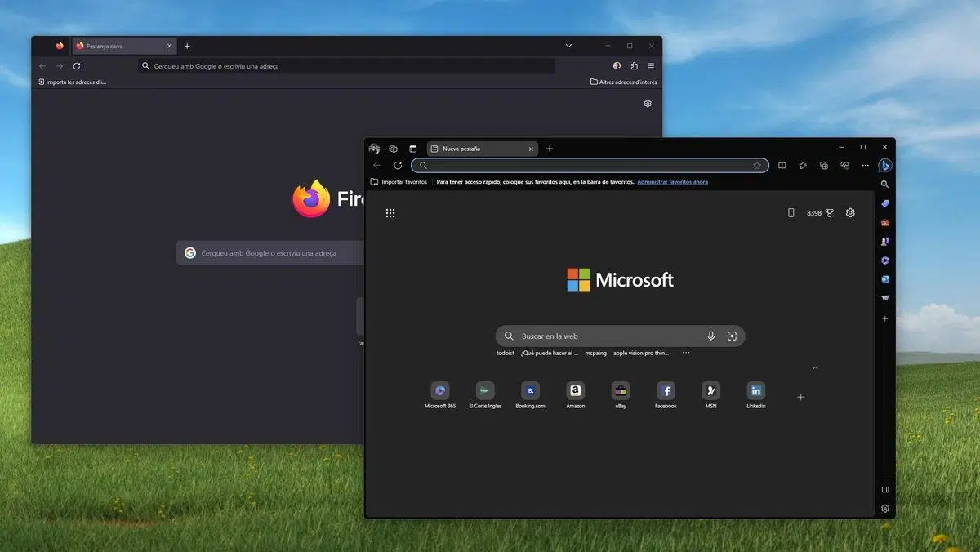Open Altres adreces d'interès folder in Firefox
Screen dimensions: 980x552
(x=623, y=82)
